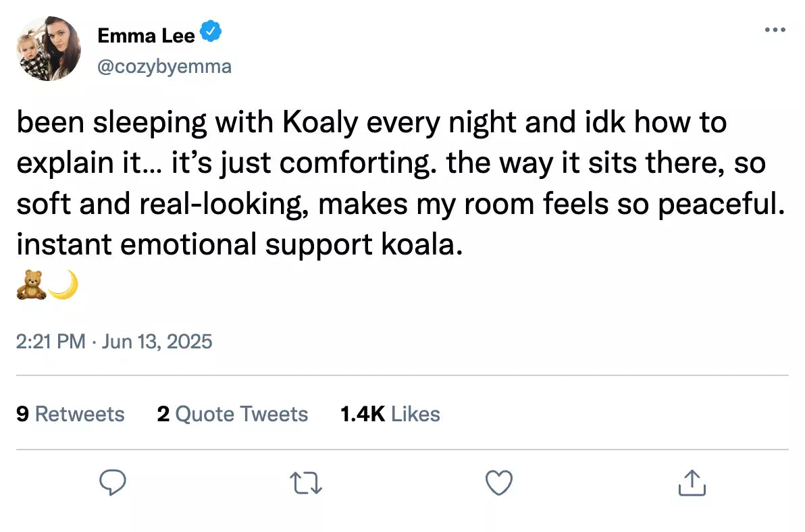Click the crescent moon emoji

pyautogui.click(x=63, y=285)
